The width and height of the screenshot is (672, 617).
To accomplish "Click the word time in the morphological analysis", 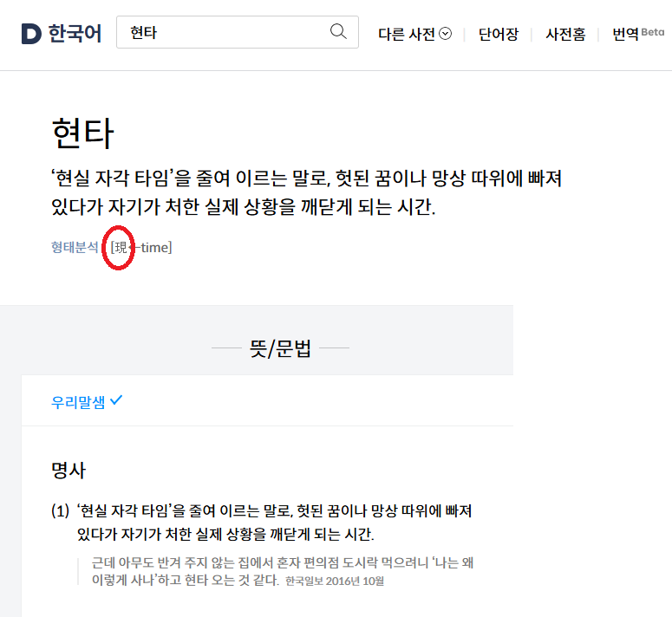I will [154, 248].
